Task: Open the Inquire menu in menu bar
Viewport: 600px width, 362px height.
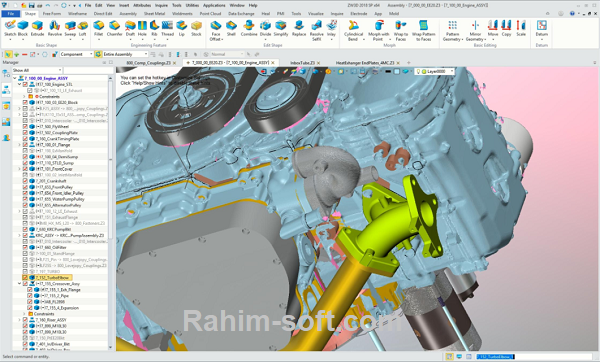Action: tap(161, 5)
